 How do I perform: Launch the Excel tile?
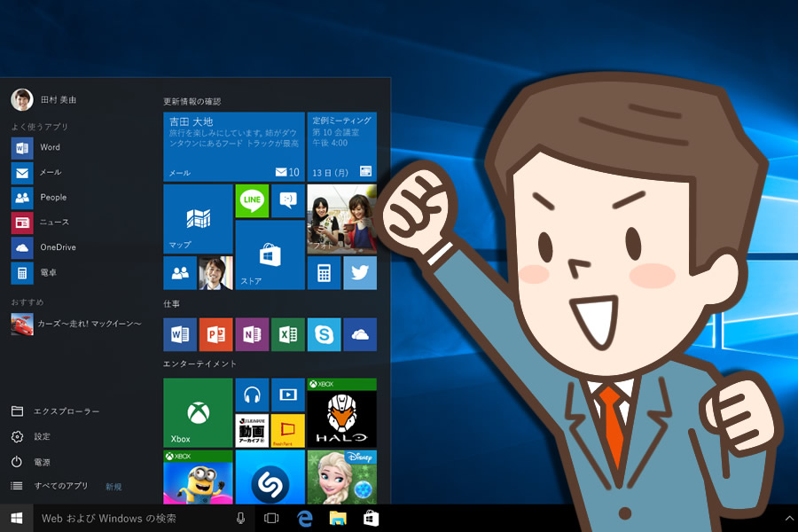[288, 334]
